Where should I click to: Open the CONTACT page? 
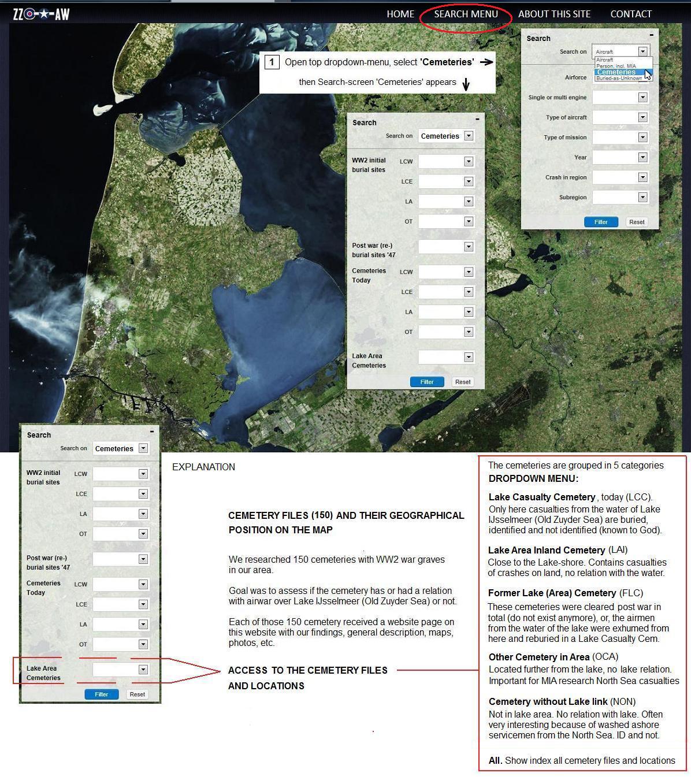pyautogui.click(x=630, y=14)
